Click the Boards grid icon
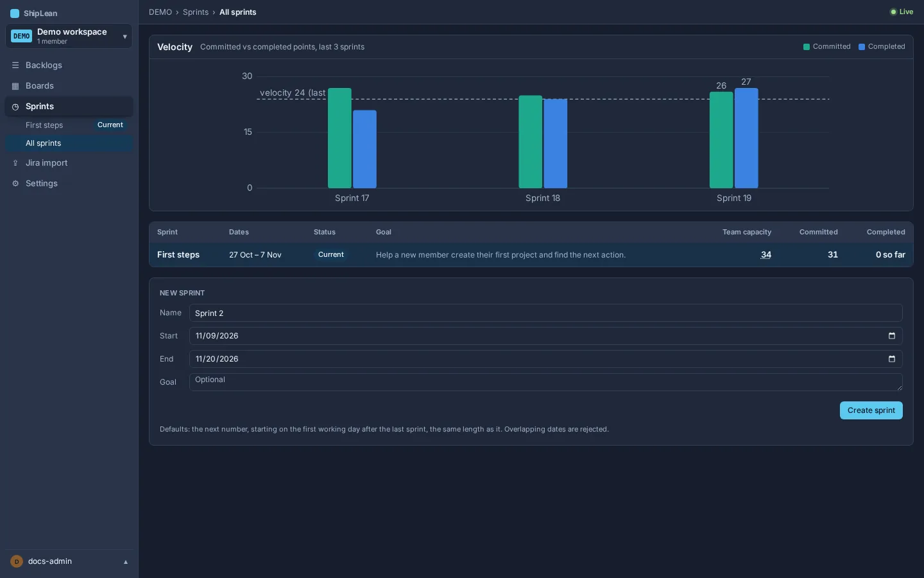 [x=15, y=86]
